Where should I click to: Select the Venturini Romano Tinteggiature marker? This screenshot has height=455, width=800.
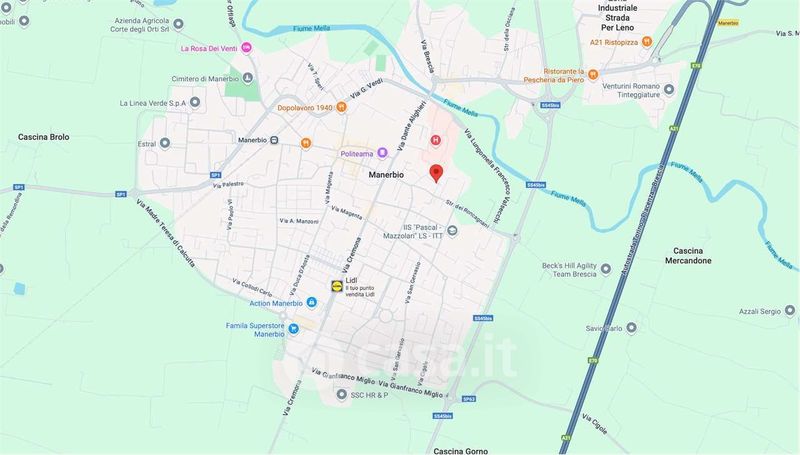pos(669,90)
